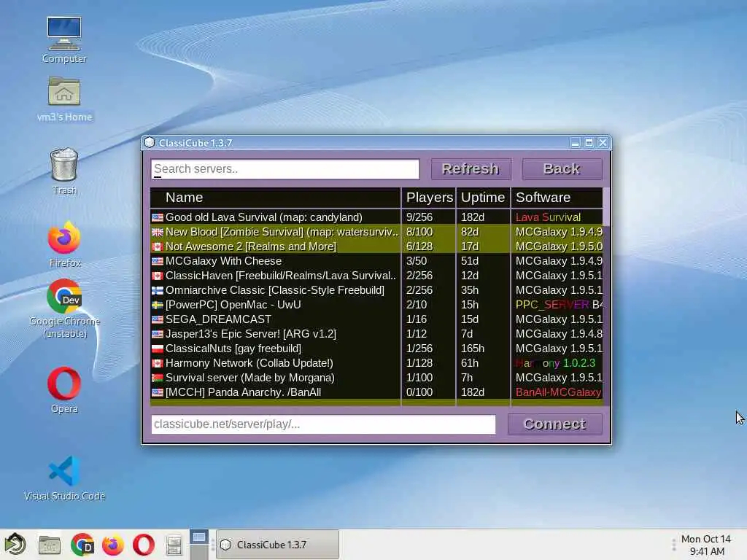The height and width of the screenshot is (560, 747).
Task: Open file manager from taskbar
Action: click(x=50, y=545)
